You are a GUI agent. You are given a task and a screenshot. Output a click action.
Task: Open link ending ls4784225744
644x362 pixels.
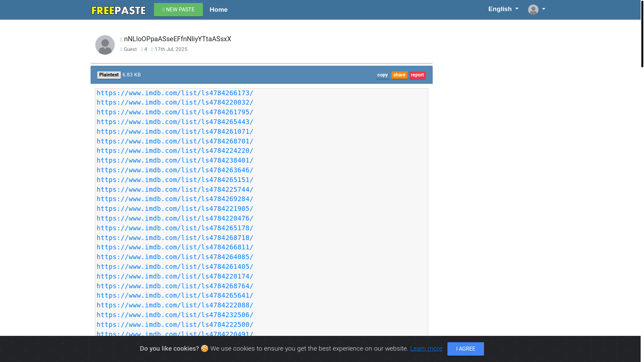[x=175, y=190]
